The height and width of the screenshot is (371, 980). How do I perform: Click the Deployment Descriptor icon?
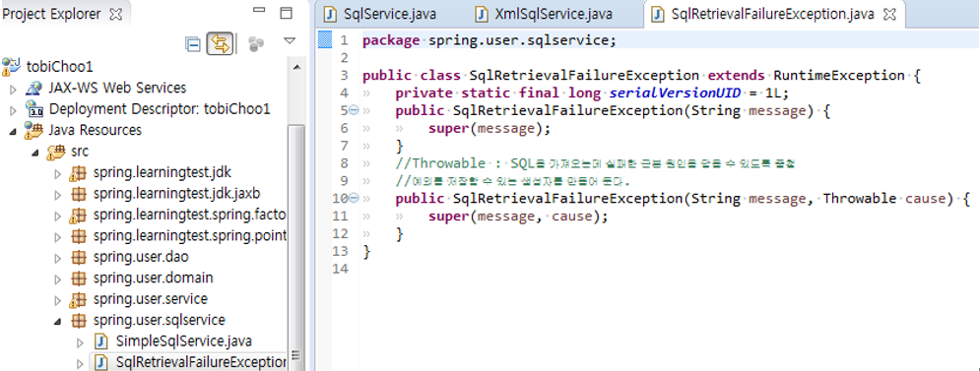(x=33, y=109)
